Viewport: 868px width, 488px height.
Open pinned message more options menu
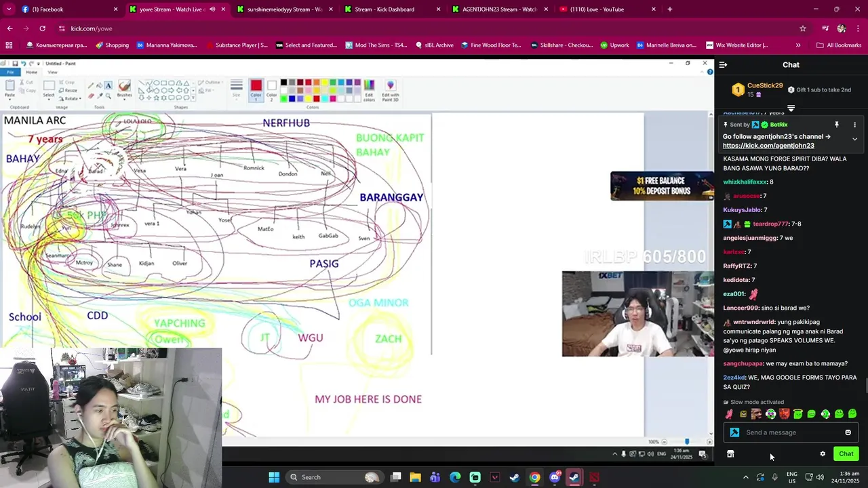tap(854, 125)
